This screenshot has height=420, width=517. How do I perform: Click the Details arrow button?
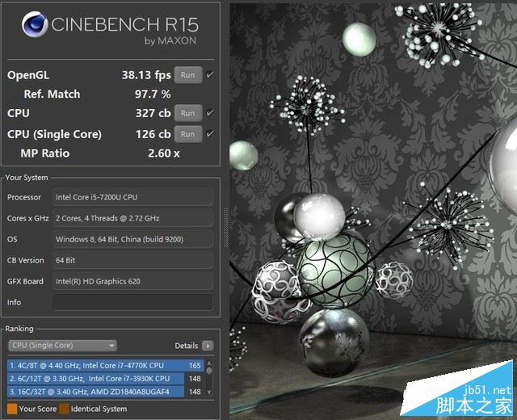(208, 346)
